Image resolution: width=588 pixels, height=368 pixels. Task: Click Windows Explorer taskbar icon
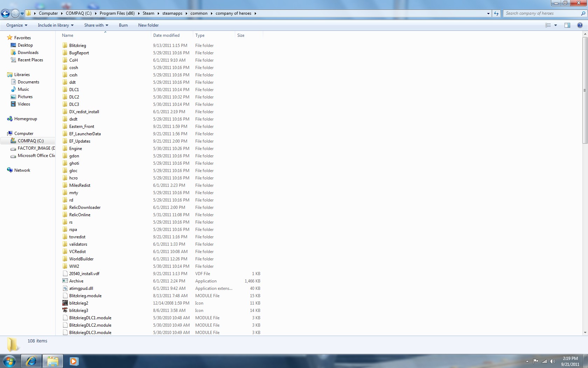pyautogui.click(x=53, y=361)
